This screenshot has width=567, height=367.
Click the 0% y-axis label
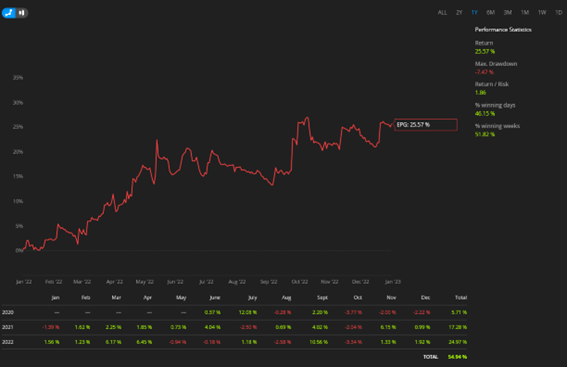[x=19, y=250]
